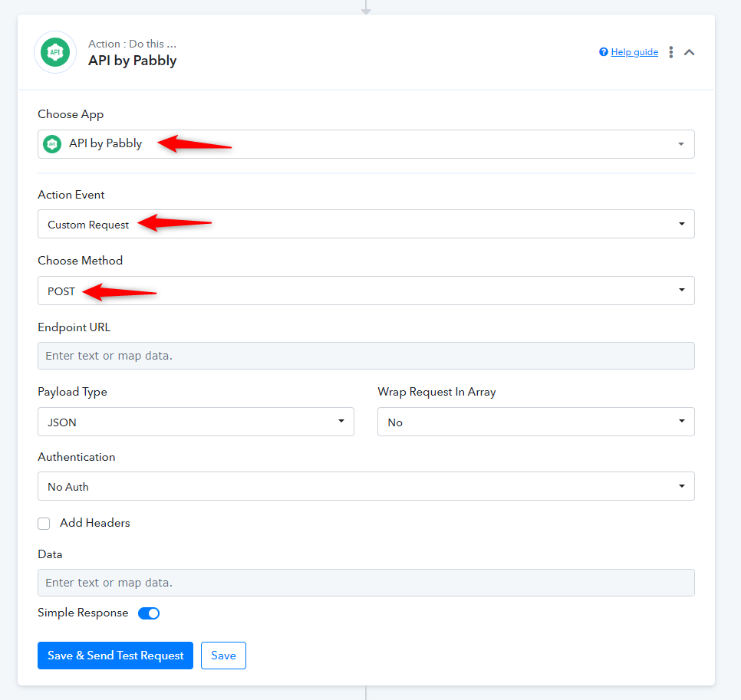Open the Choose App dropdown
The height and width of the screenshot is (700, 741).
tap(366, 144)
